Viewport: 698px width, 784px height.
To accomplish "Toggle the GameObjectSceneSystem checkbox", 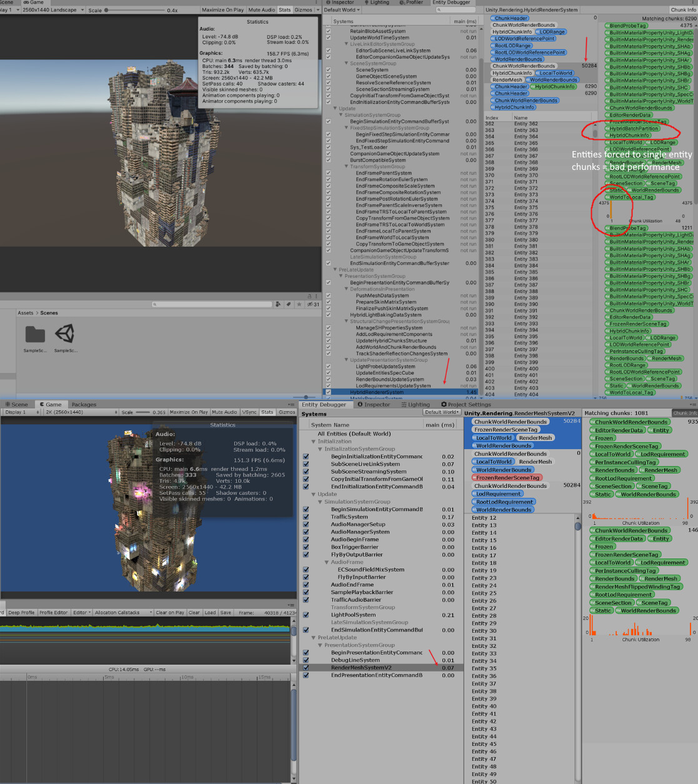I will 329,76.
